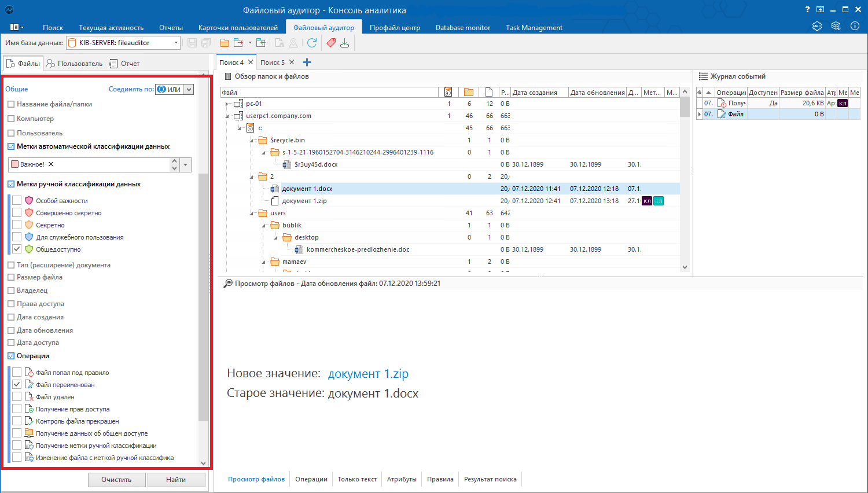Open the Атрибуты bottom tab
Viewport: 868px width, 493px height.
click(x=402, y=479)
